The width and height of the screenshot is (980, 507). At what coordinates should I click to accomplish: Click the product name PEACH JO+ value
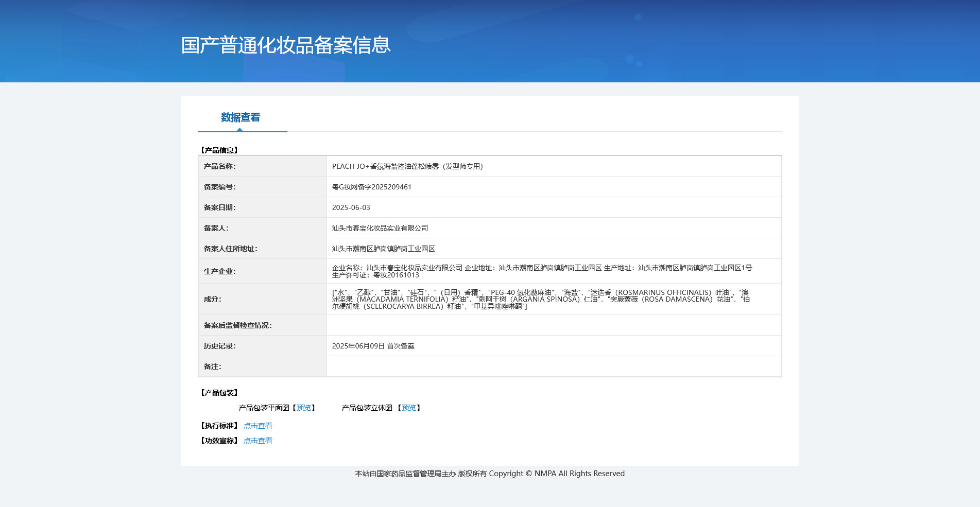(x=407, y=166)
